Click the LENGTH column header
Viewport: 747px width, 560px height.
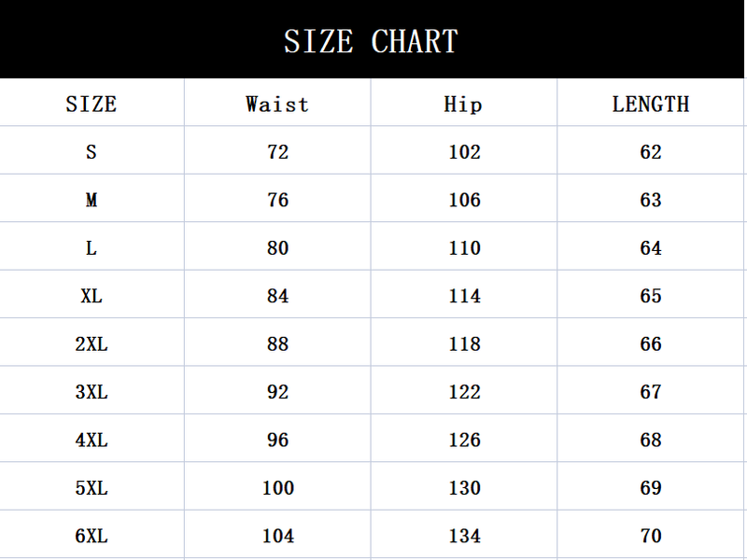pyautogui.click(x=651, y=104)
